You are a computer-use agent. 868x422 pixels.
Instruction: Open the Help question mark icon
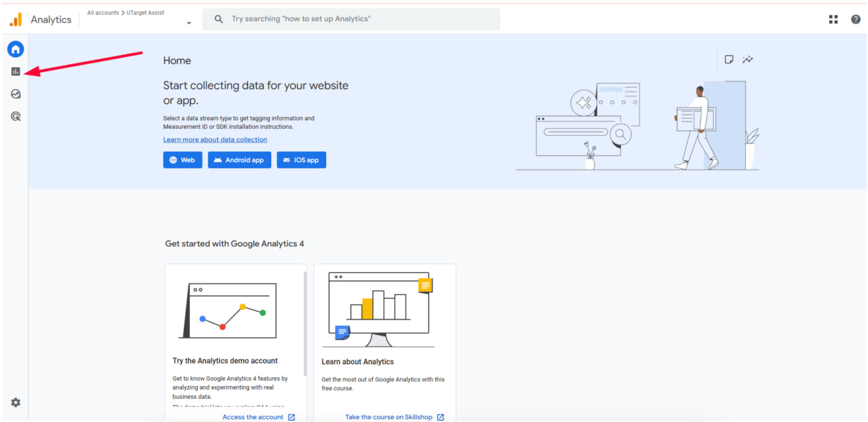pos(856,19)
